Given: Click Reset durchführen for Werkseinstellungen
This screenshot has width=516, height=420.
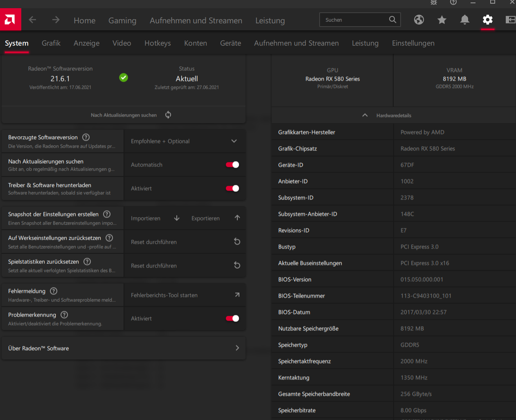Looking at the screenshot, I should 154,242.
